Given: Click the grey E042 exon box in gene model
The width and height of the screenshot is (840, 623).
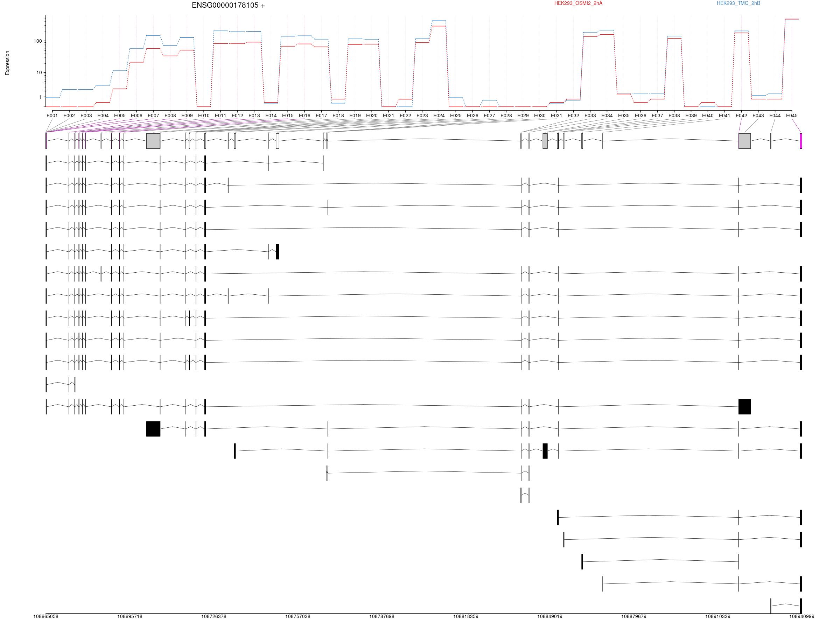Looking at the screenshot, I should click(x=744, y=141).
